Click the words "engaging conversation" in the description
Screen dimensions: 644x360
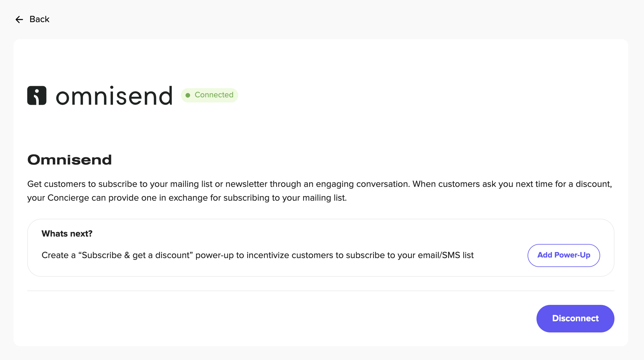[x=363, y=184]
